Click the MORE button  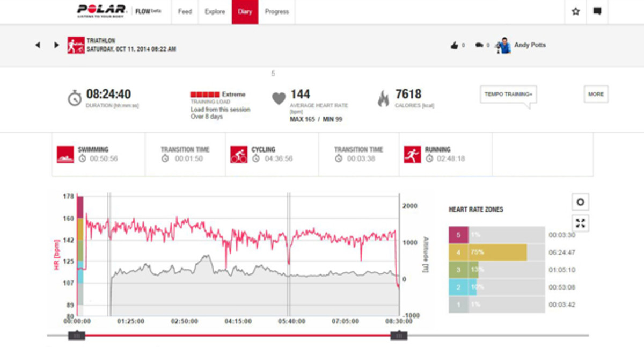pos(596,95)
